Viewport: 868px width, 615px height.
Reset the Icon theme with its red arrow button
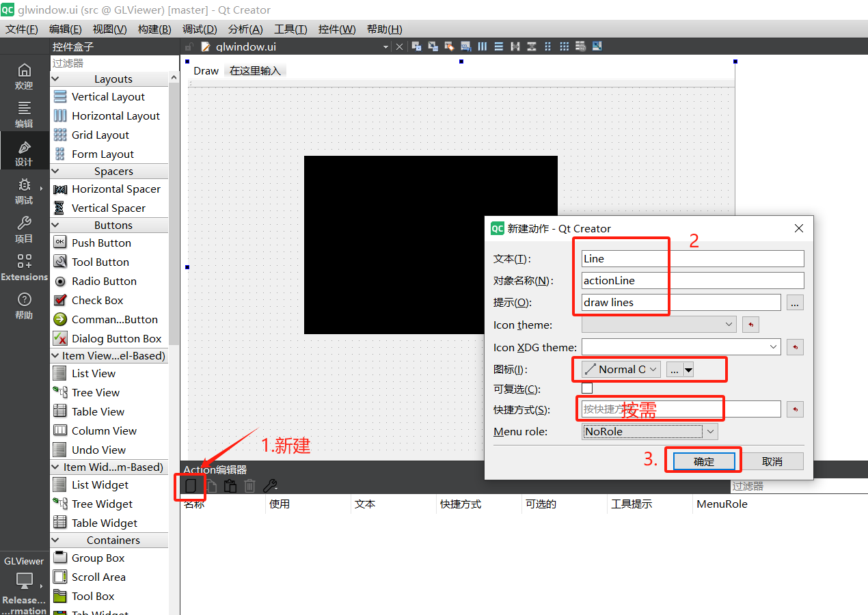click(750, 325)
